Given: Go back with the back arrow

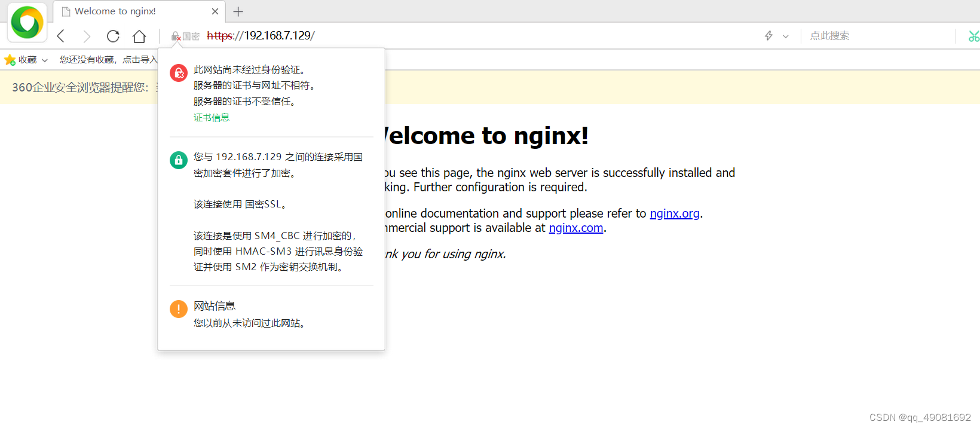Looking at the screenshot, I should tap(61, 36).
